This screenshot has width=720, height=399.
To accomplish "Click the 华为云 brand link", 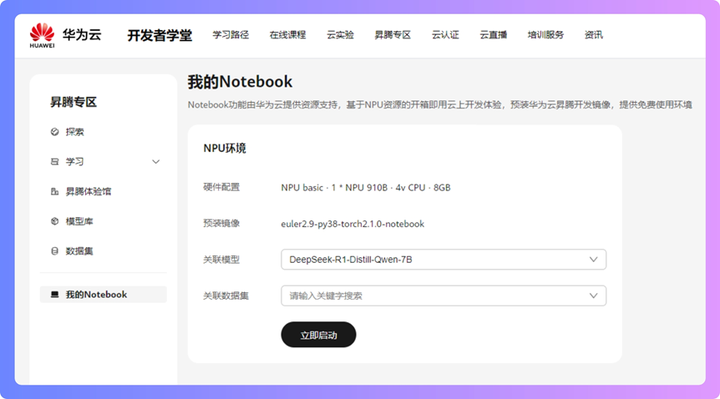I will (82, 34).
